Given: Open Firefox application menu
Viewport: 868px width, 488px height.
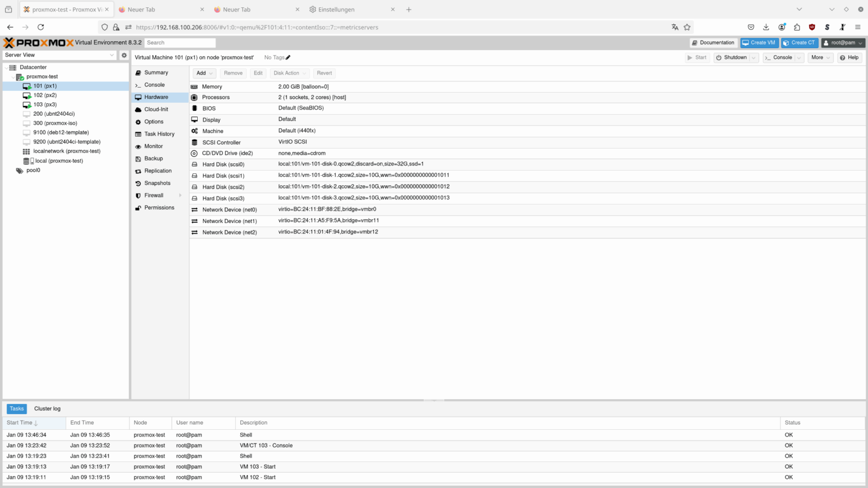Looking at the screenshot, I should pyautogui.click(x=858, y=27).
